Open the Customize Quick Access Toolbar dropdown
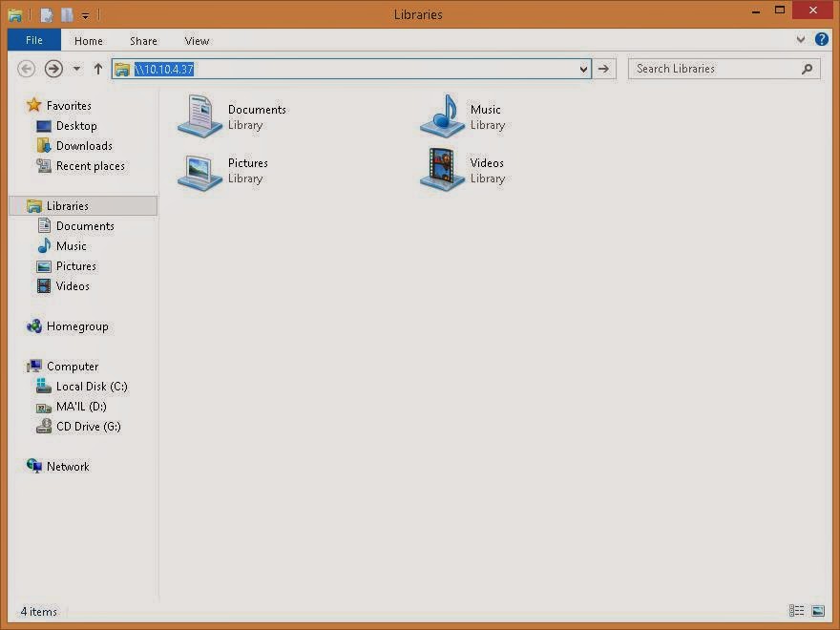The height and width of the screenshot is (630, 840). pyautogui.click(x=85, y=14)
